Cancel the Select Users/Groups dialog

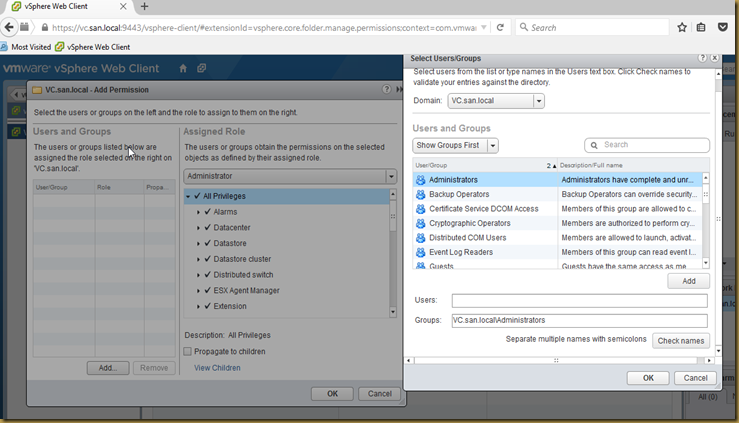[695, 378]
